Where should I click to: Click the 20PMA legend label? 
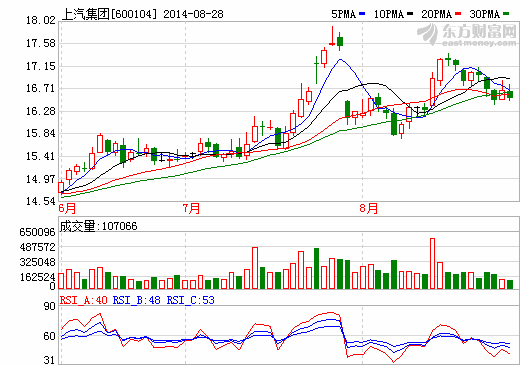coord(437,14)
